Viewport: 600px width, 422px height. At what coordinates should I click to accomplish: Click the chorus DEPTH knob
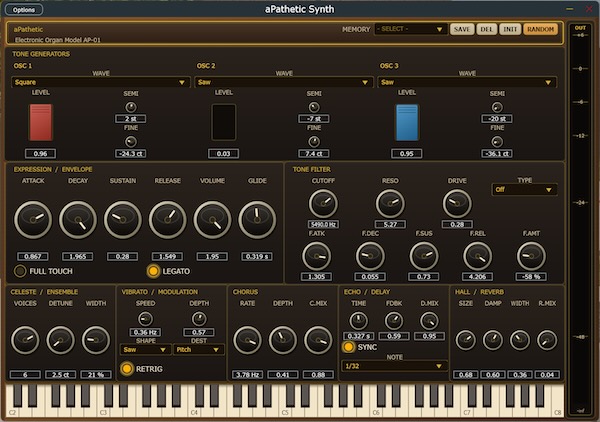pos(283,340)
